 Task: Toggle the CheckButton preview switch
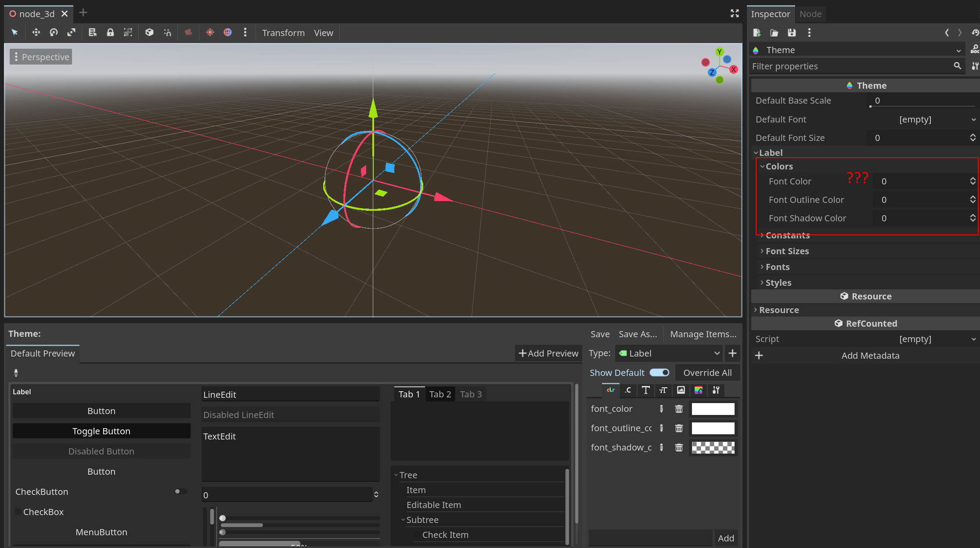tap(180, 491)
